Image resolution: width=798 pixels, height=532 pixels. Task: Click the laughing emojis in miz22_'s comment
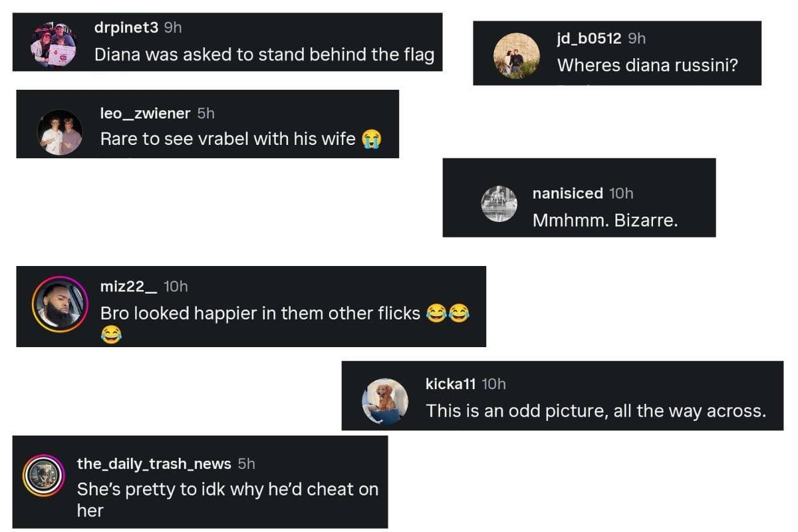point(448,313)
